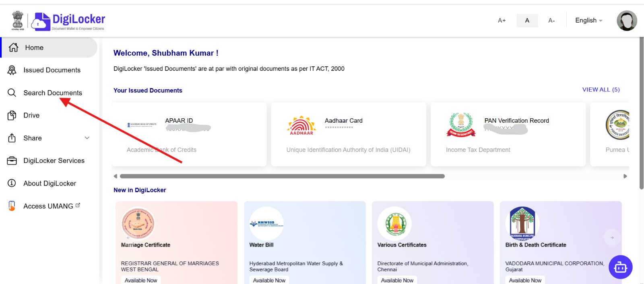Click the Issued Documents ribbon icon

click(x=12, y=70)
